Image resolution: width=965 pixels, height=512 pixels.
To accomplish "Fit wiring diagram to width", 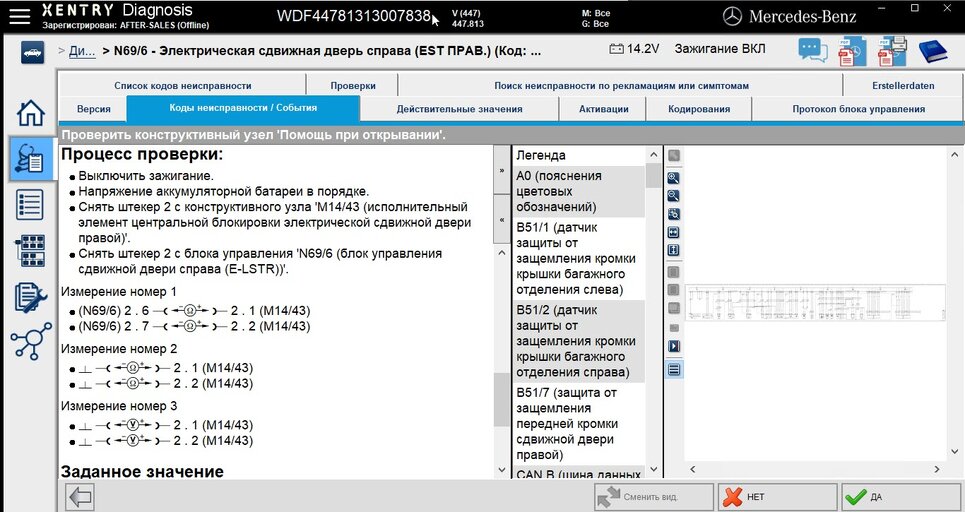I will coord(674,233).
